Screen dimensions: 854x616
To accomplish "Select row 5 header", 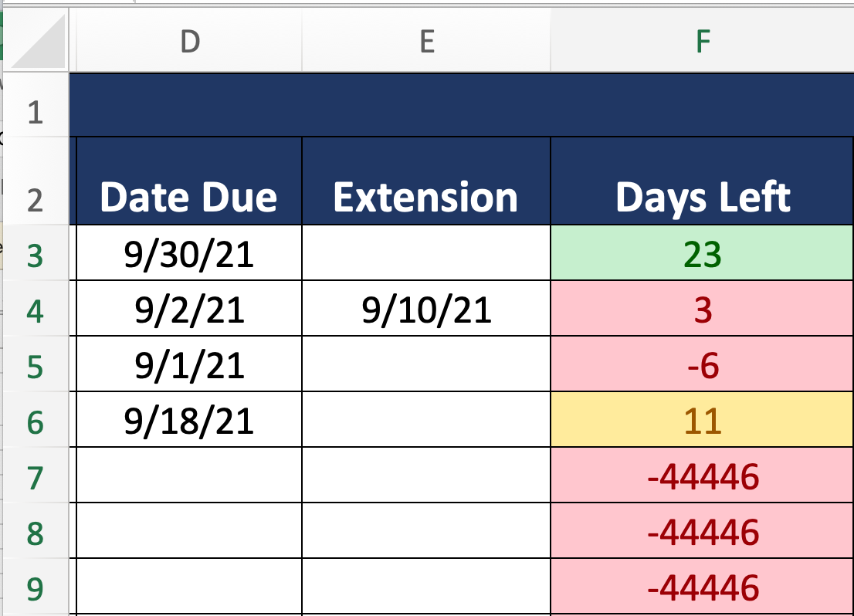I will click(x=35, y=366).
